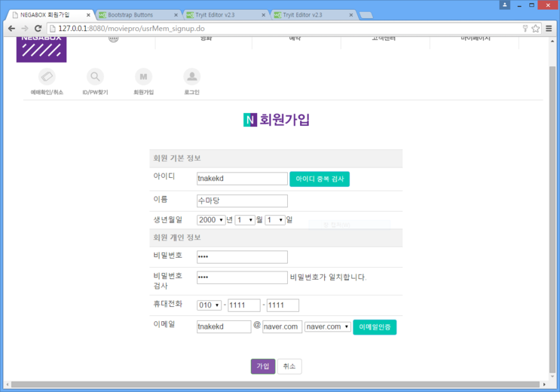Click the 아이디 중복 검사 button
560x392 pixels.
click(320, 179)
